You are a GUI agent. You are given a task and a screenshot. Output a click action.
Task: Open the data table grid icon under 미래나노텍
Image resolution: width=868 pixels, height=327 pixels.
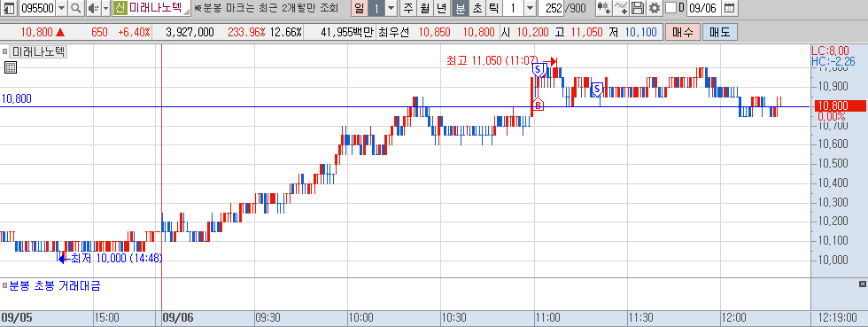pyautogui.click(x=10, y=67)
